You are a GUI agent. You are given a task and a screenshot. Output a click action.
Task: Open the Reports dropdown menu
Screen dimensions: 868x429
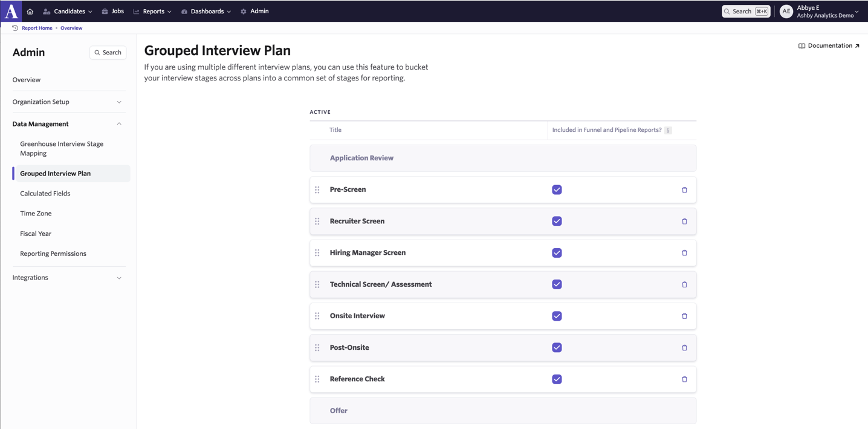152,11
